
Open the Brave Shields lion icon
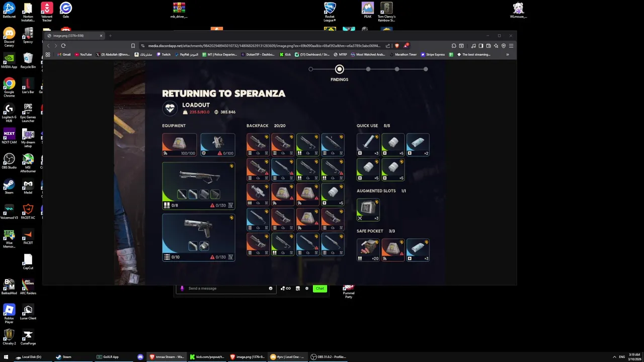(397, 46)
